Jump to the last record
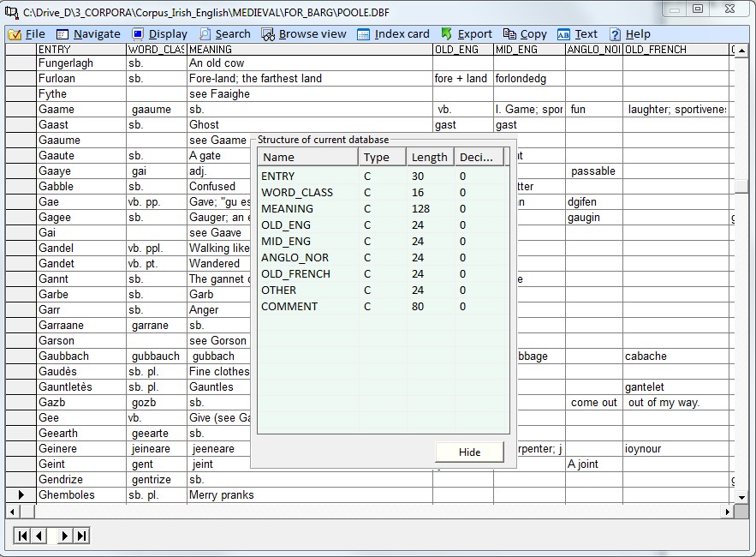The width and height of the screenshot is (756, 557). 81,536
